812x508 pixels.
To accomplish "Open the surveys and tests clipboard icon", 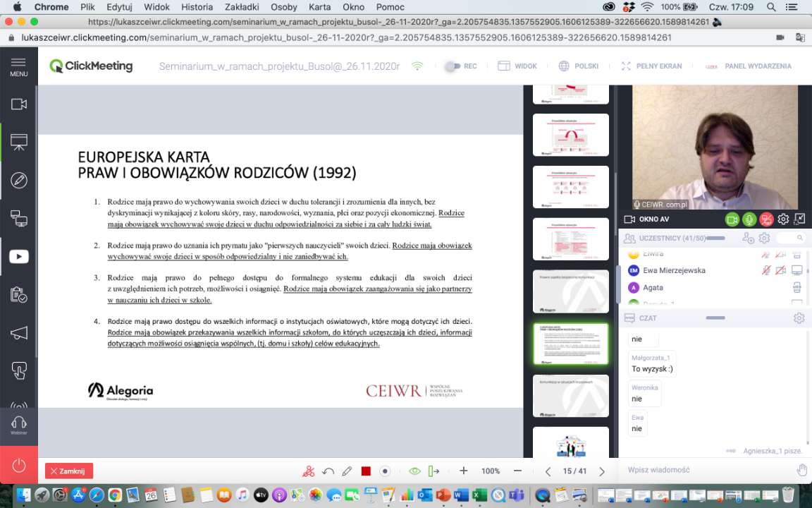I will [x=19, y=294].
